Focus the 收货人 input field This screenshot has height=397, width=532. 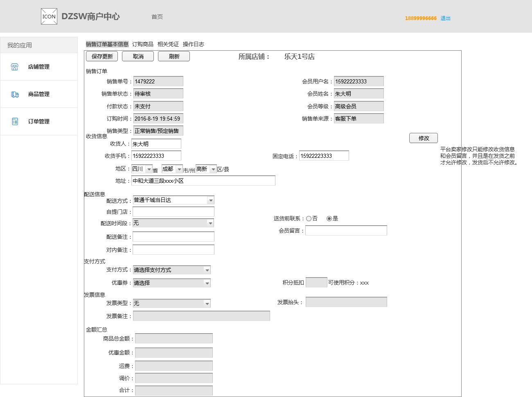click(x=156, y=144)
